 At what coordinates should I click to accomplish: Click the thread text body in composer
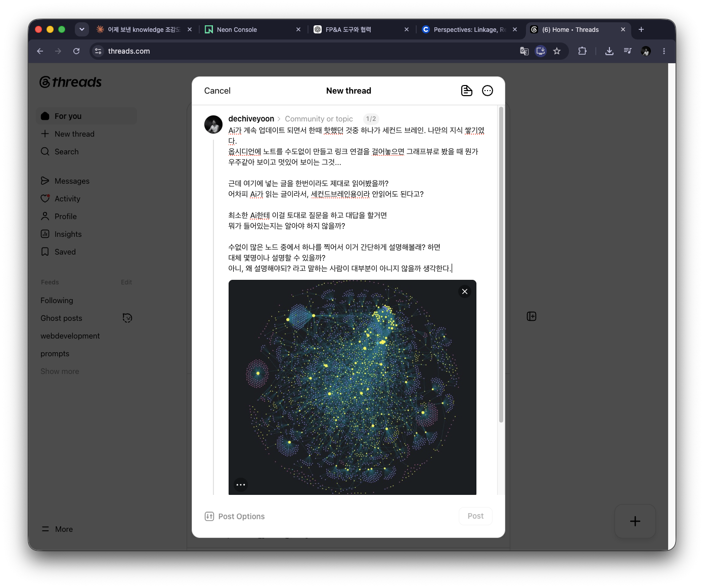(x=357, y=199)
